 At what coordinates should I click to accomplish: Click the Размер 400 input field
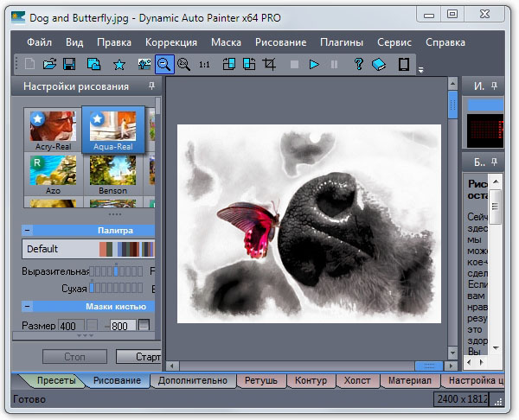70,326
